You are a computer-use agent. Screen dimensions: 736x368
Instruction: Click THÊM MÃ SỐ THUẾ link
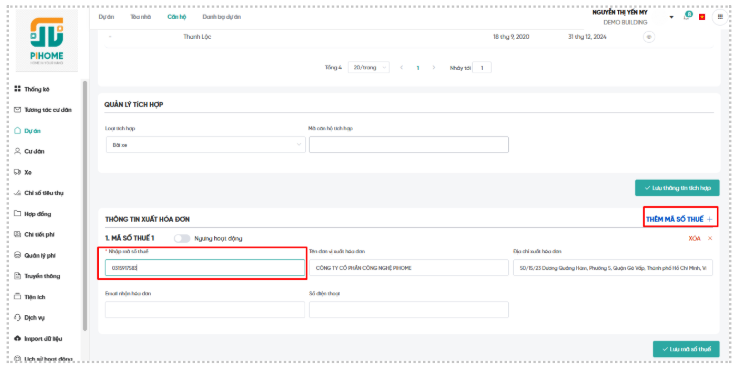tap(679, 219)
